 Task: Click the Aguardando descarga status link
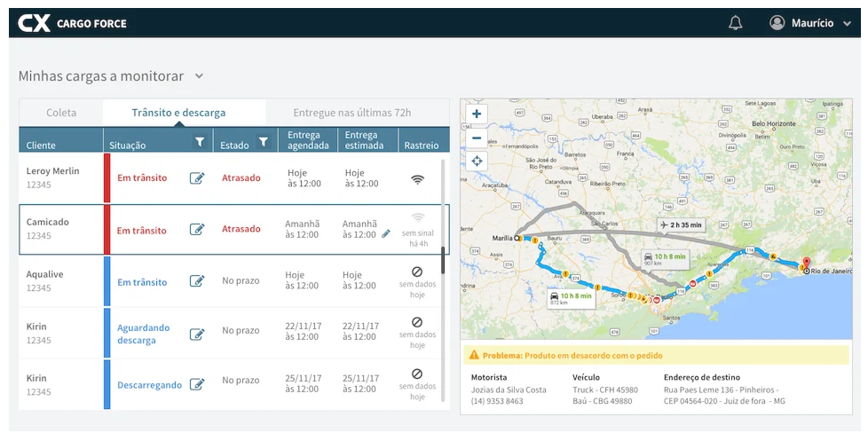click(144, 334)
